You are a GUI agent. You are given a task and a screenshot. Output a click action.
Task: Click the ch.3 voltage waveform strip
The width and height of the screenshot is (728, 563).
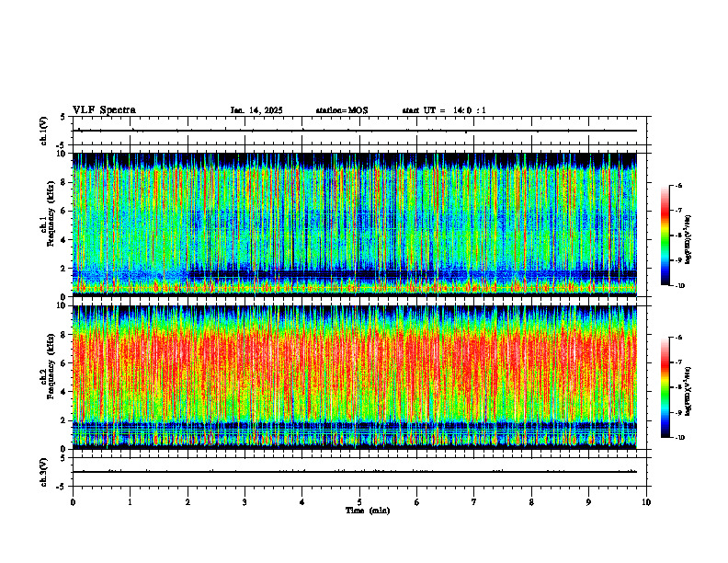coord(359,472)
